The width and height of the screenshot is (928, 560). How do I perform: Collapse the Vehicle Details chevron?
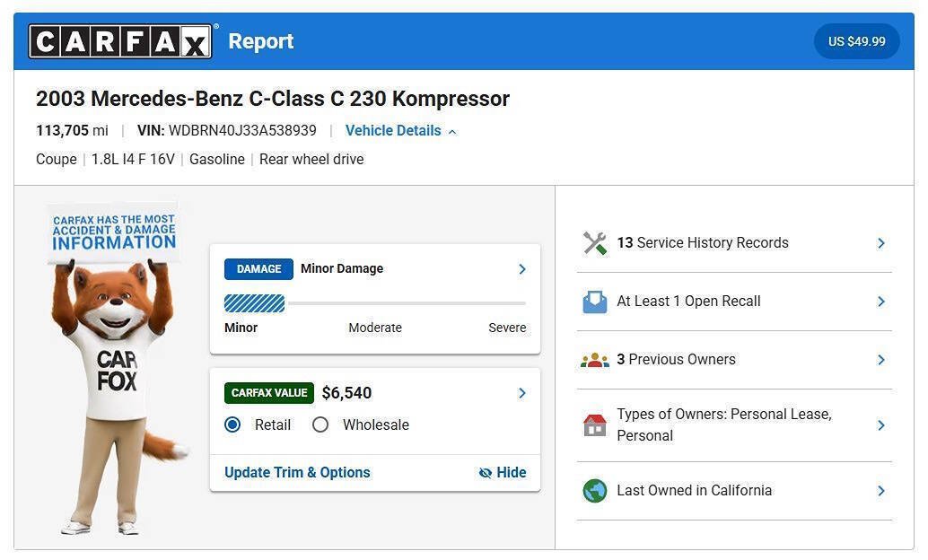[452, 131]
